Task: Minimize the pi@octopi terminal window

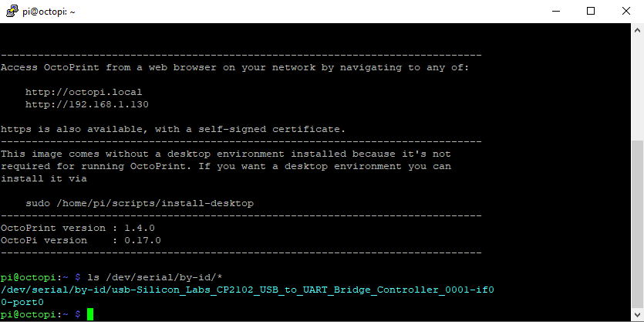Action: pos(556,11)
